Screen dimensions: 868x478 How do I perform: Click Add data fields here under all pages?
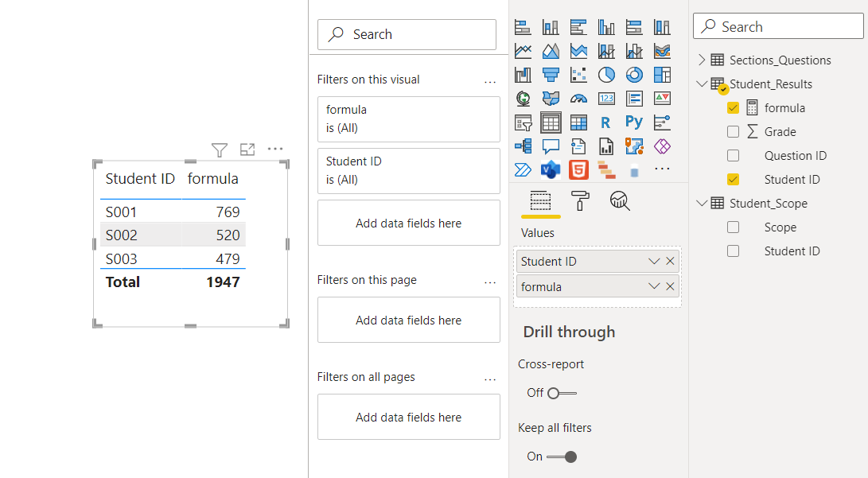(x=408, y=417)
